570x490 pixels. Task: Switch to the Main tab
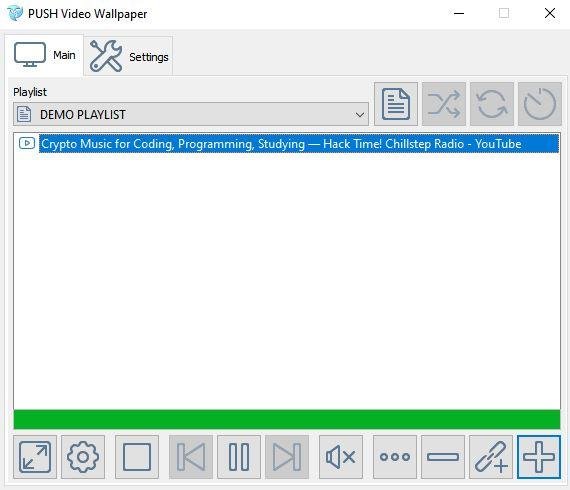coord(44,55)
